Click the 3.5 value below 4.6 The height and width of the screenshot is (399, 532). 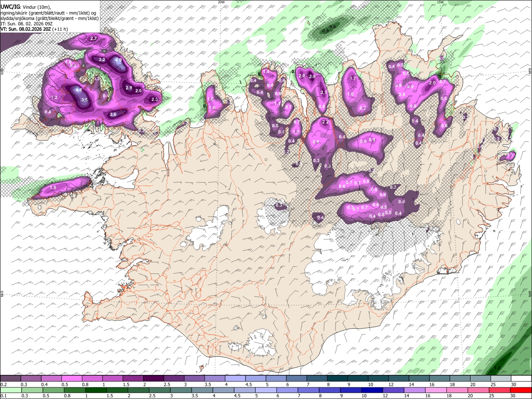pos(84,100)
